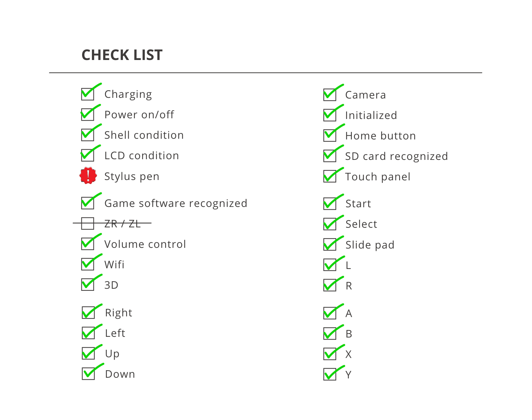The height and width of the screenshot is (420, 532).
Task: Toggle the Charging checkbox
Action: [x=88, y=94]
